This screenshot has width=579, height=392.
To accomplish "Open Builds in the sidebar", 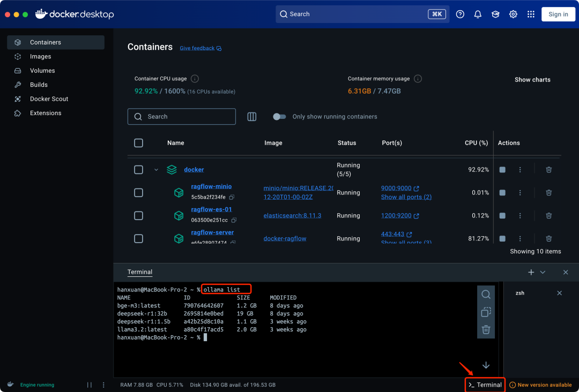I will pyautogui.click(x=56, y=85).
